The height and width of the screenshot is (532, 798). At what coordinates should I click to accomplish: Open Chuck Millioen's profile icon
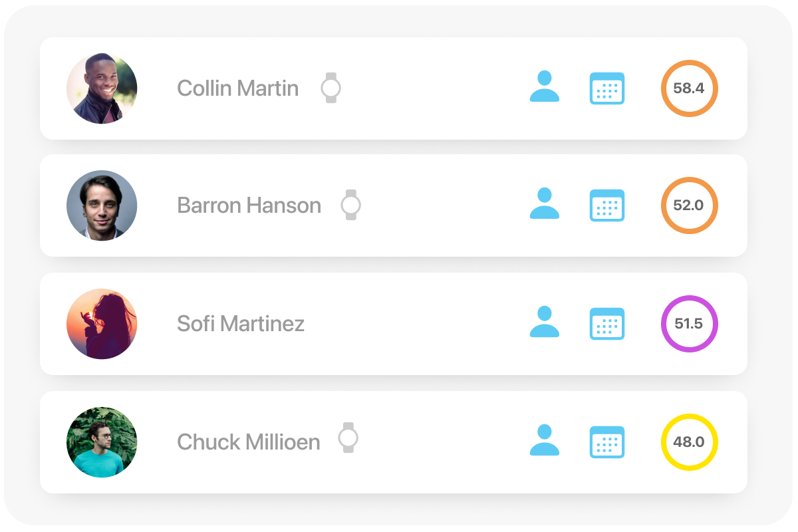(x=544, y=441)
